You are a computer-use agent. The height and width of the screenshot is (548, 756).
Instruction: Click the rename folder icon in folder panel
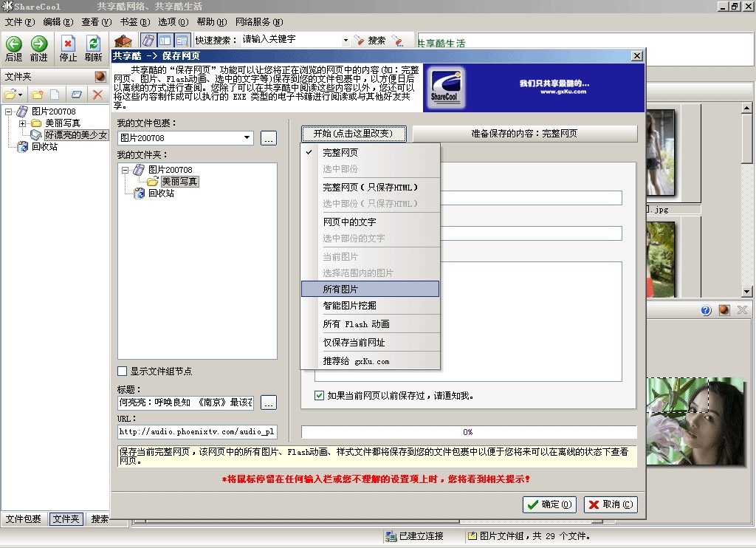click(77, 94)
